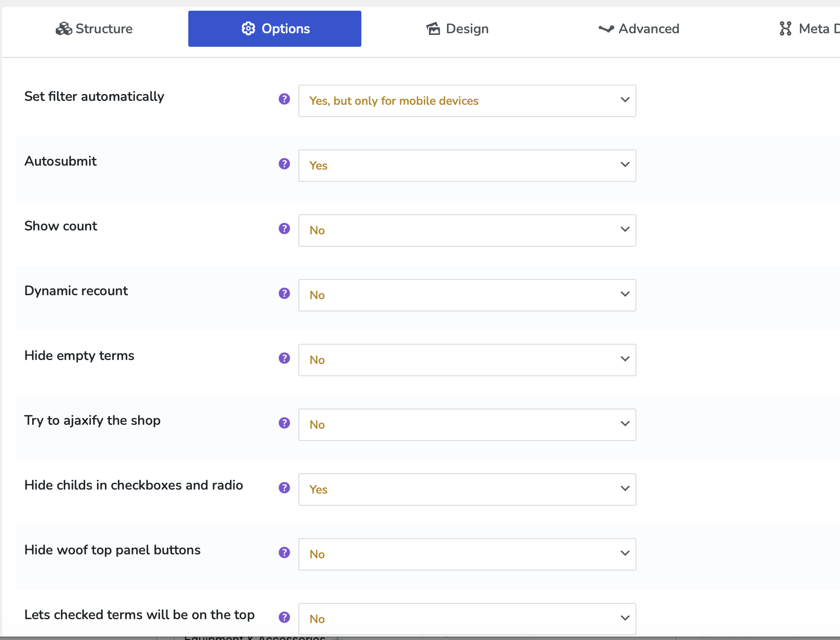
Task: Select the Options tab
Action: (x=275, y=29)
